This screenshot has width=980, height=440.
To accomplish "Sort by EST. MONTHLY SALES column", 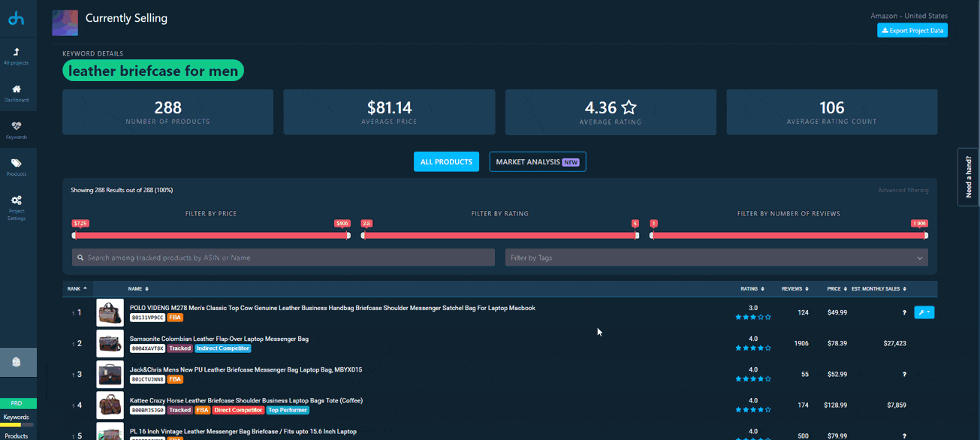I will 879,288.
